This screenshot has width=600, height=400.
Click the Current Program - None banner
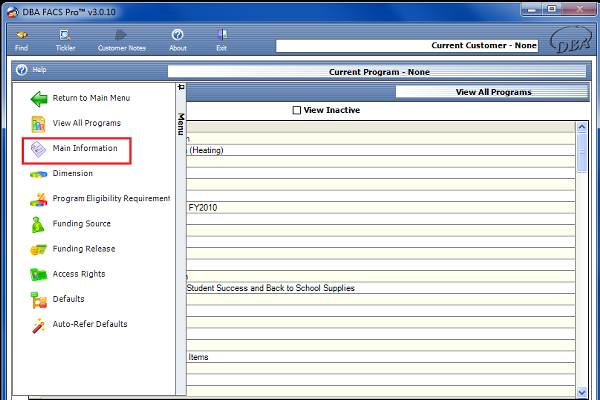click(x=377, y=72)
